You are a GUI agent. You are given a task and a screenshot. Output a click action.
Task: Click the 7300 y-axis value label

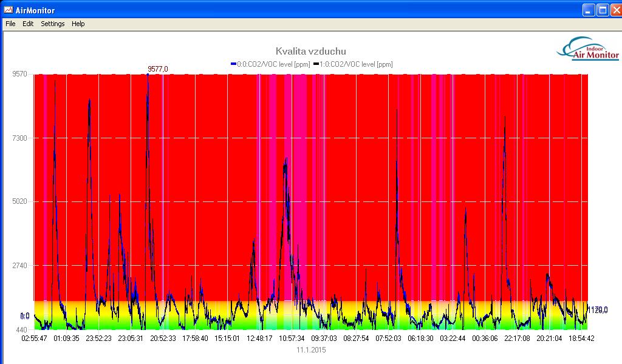pos(21,138)
